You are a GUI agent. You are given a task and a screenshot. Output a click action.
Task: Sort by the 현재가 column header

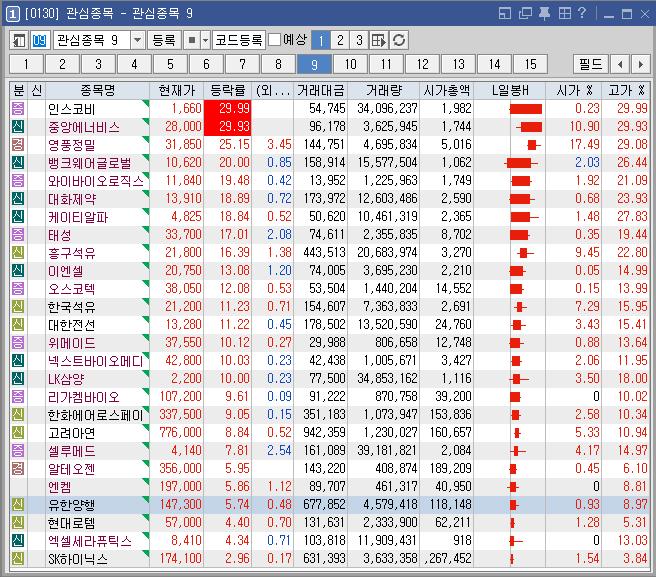pos(177,90)
